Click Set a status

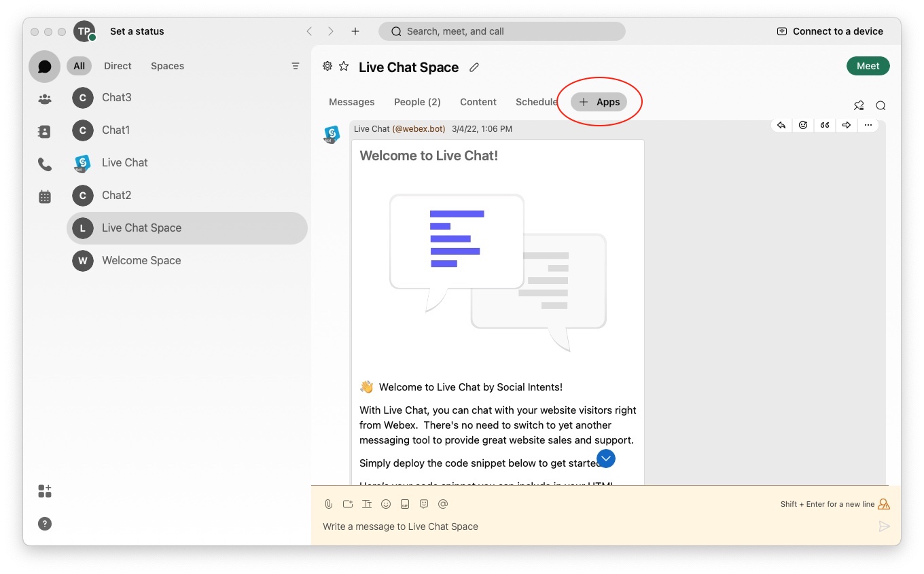tap(137, 31)
